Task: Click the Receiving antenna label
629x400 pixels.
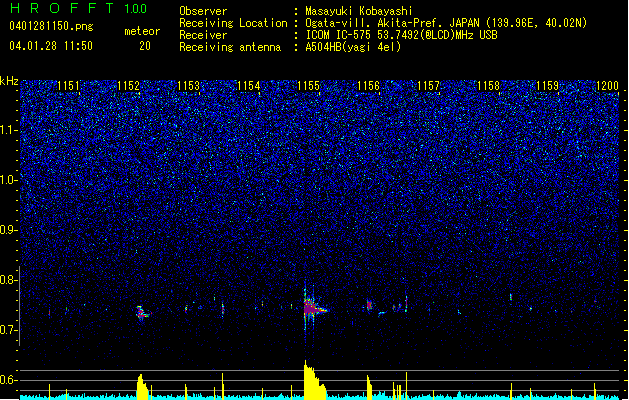Action: pos(230,47)
